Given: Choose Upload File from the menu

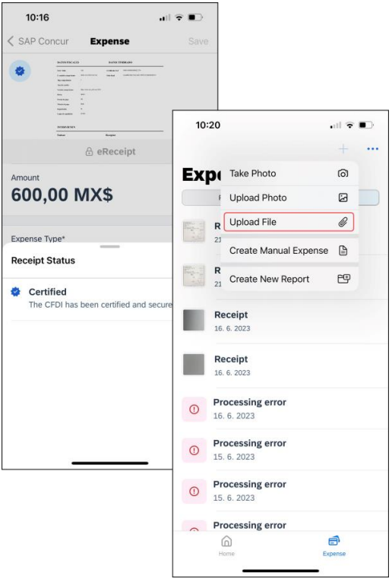Looking at the screenshot, I should 289,222.
